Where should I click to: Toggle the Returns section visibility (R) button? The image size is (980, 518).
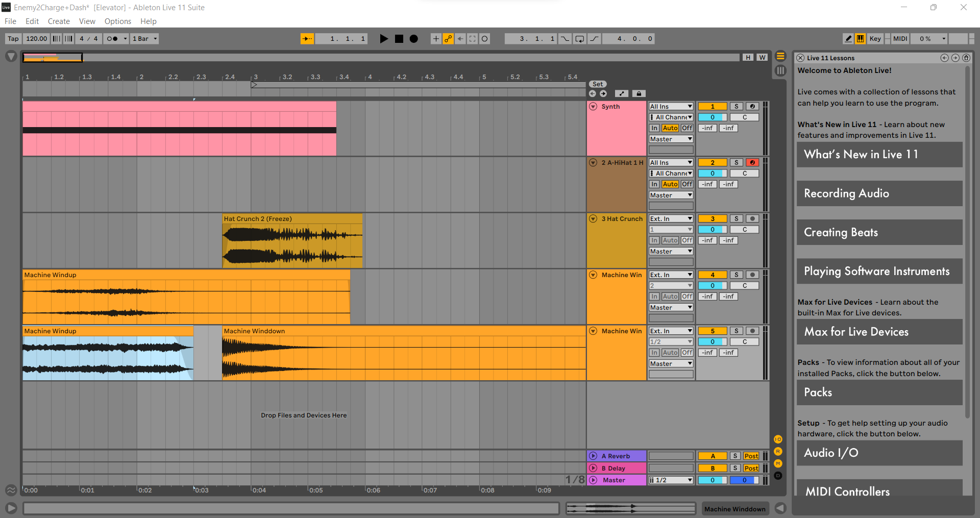pos(778,452)
